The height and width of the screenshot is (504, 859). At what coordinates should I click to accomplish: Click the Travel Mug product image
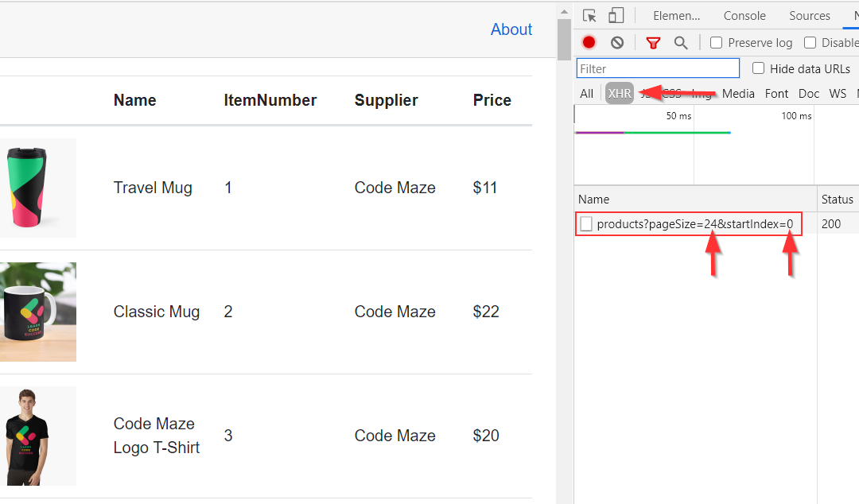37,188
